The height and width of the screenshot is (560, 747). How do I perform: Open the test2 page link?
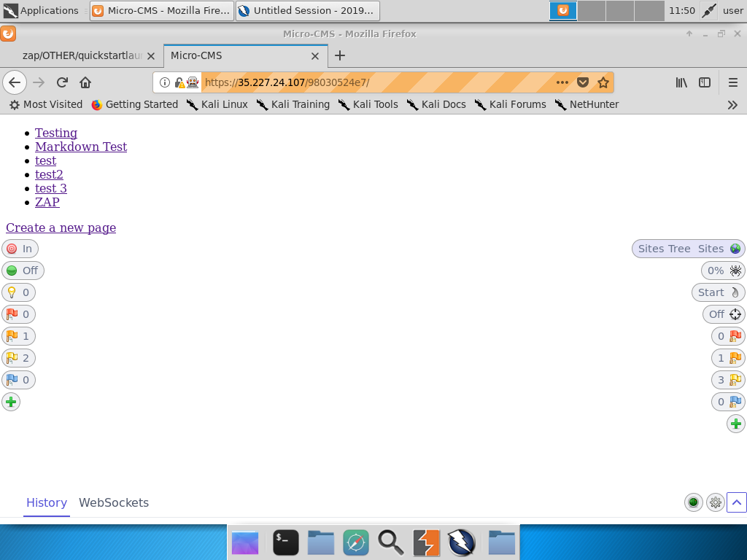(49, 174)
